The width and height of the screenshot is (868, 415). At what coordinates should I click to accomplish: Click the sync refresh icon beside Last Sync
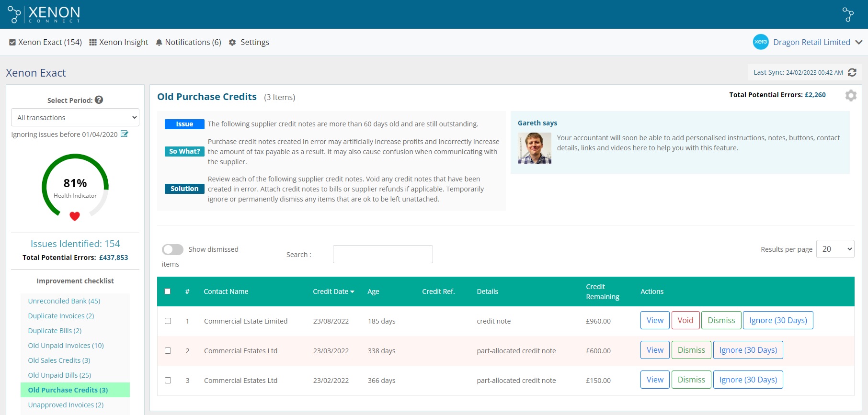(852, 72)
